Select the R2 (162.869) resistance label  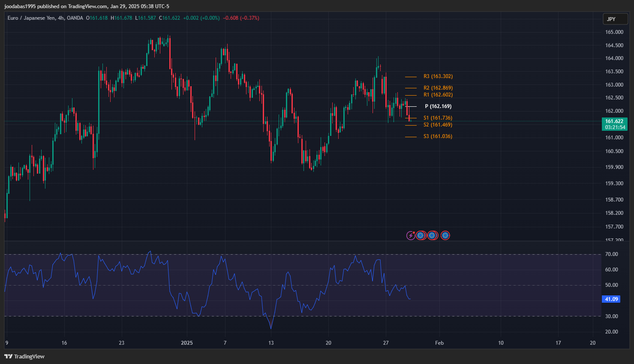438,88
